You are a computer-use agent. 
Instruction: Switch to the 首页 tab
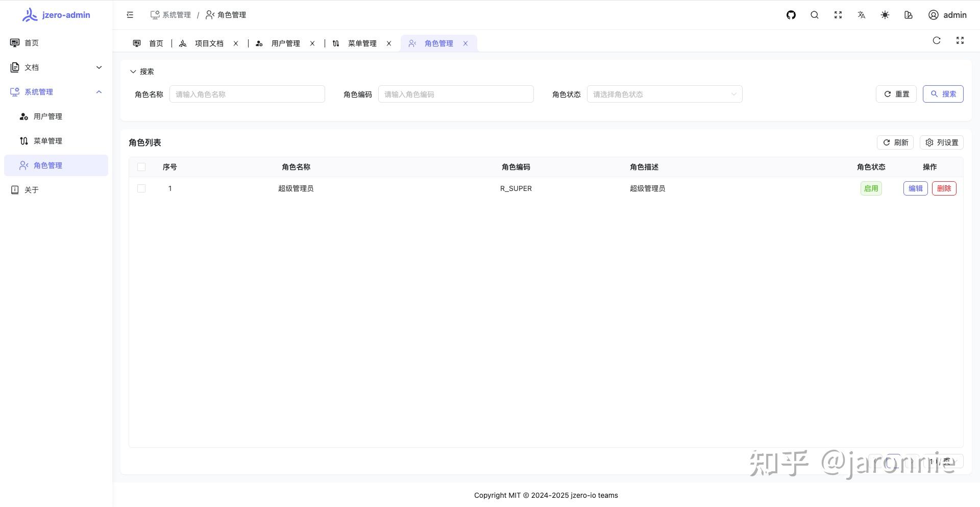click(x=148, y=43)
